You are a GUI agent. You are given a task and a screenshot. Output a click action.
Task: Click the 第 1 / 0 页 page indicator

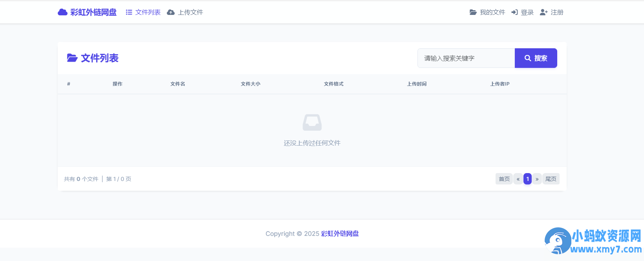point(119,179)
